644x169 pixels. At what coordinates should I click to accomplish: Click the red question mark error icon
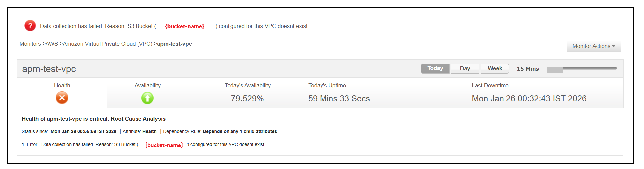click(30, 26)
